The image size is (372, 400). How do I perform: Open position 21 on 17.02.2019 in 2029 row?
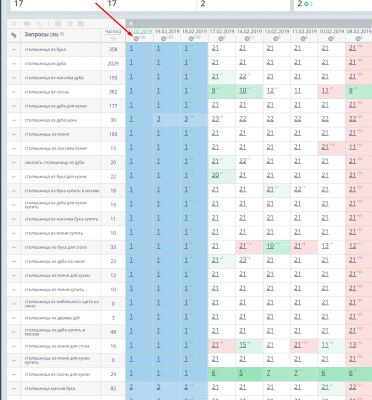point(215,62)
